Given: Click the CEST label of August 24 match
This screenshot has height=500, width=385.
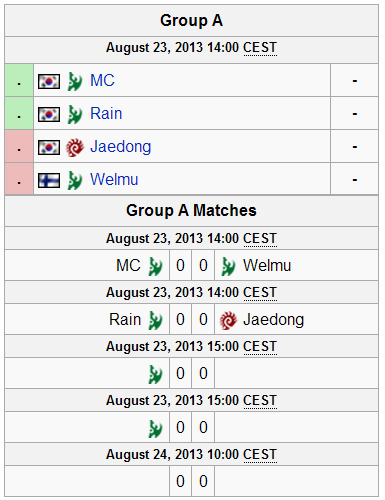Looking at the screenshot, I should tap(260, 455).
